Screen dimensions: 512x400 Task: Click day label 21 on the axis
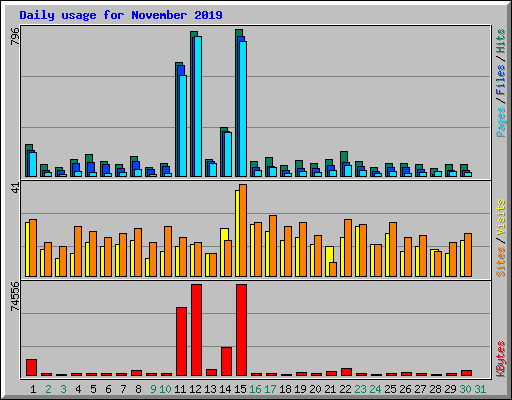[x=330, y=389]
